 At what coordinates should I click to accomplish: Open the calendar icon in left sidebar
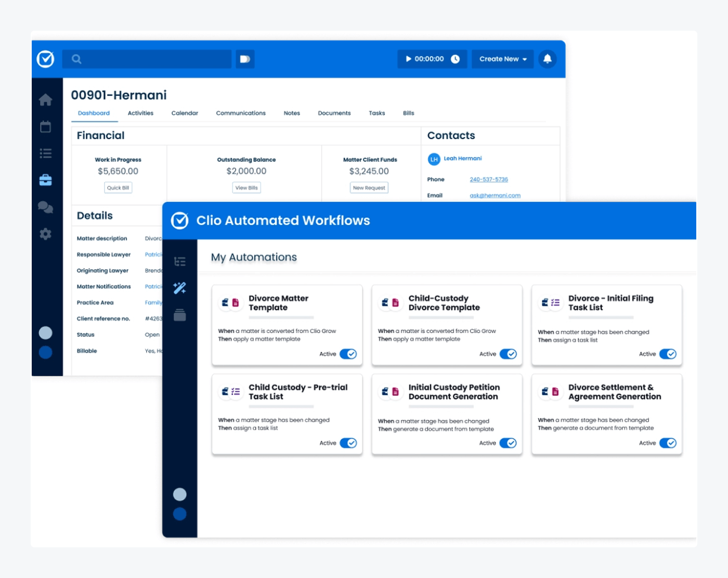pyautogui.click(x=46, y=126)
